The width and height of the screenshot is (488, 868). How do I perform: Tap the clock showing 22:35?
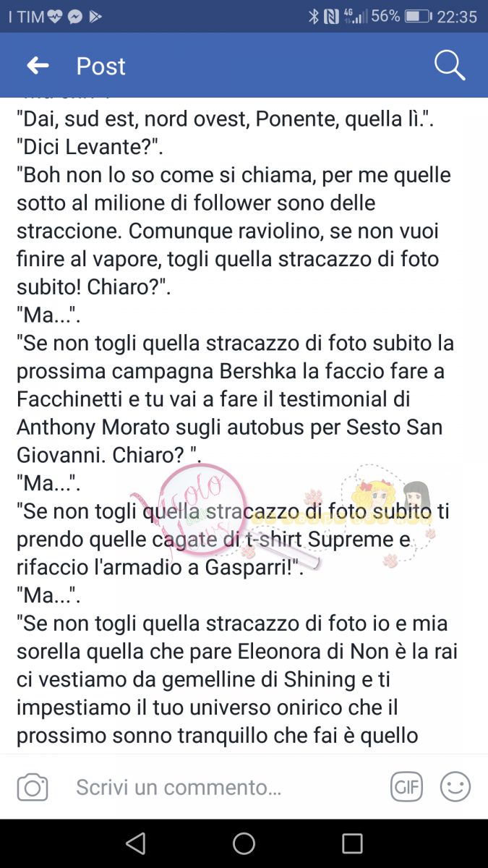click(457, 17)
